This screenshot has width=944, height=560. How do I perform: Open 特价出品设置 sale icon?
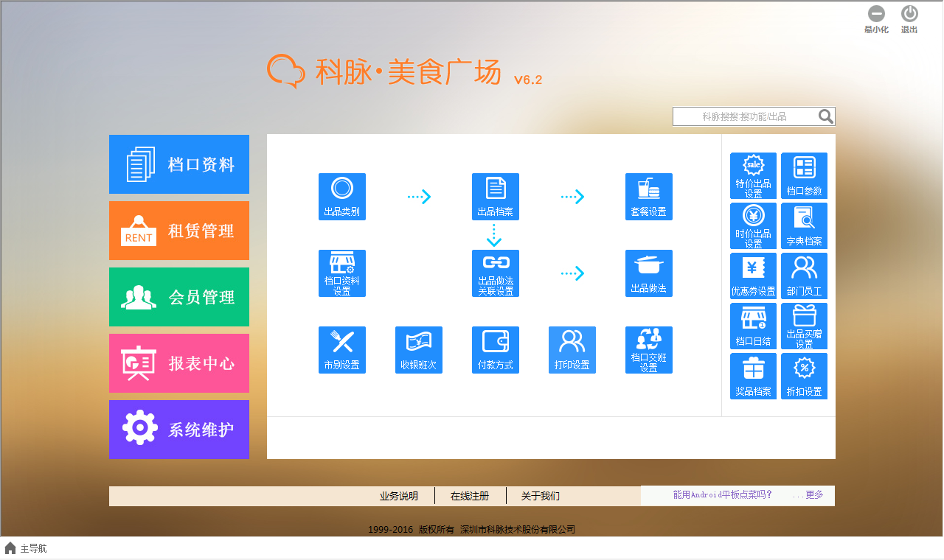pyautogui.click(x=753, y=175)
